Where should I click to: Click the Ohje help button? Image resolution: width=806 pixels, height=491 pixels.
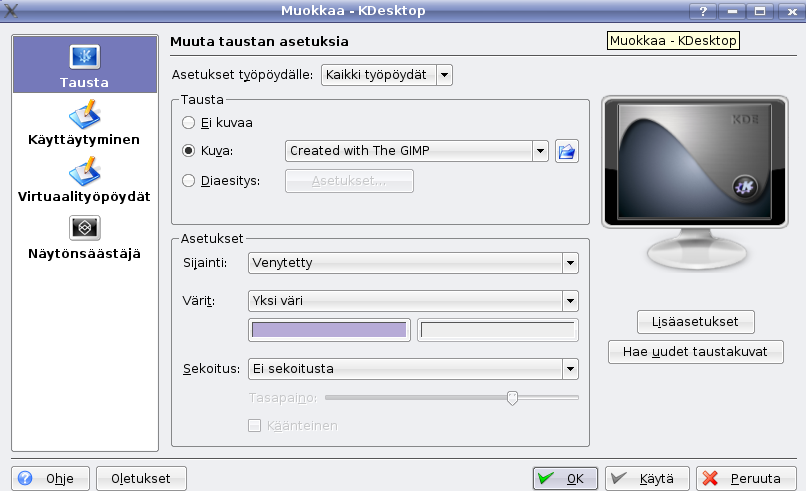tap(52, 478)
